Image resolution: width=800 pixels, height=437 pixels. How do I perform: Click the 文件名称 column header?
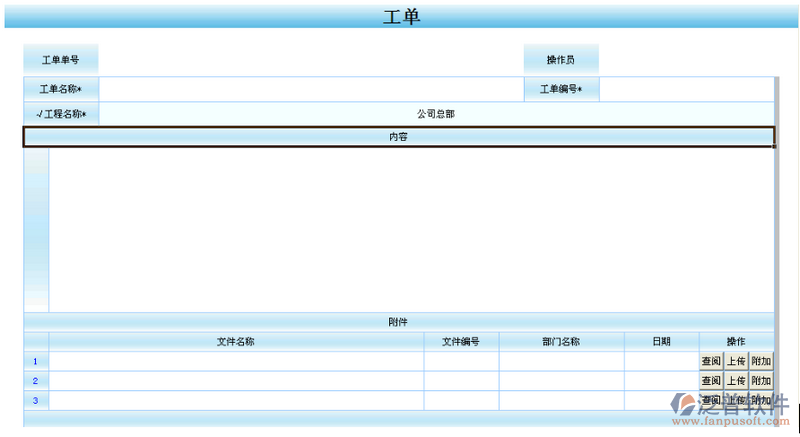pyautogui.click(x=236, y=341)
